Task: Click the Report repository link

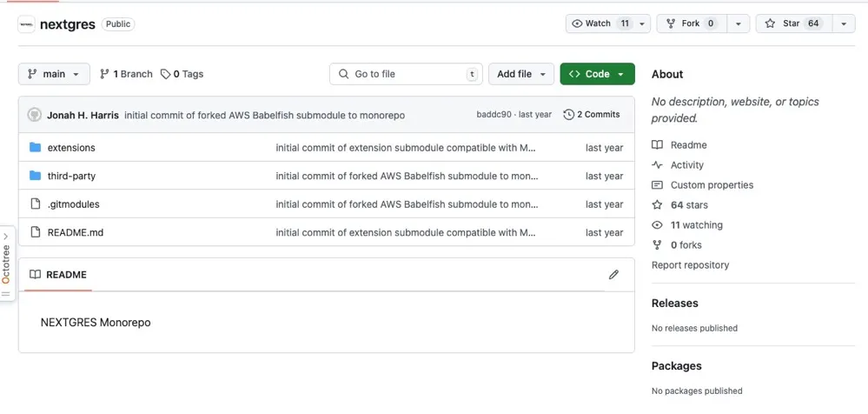Action: [690, 265]
